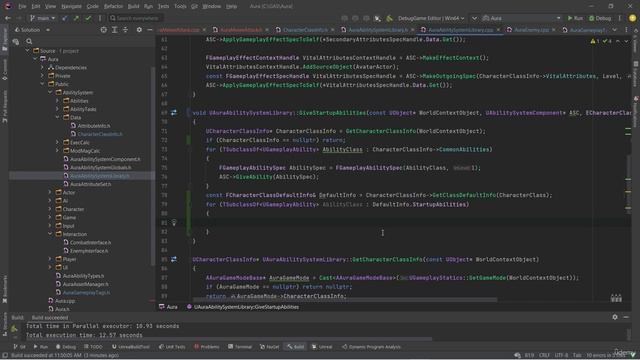Image resolution: width=640 pixels, height=360 pixels.
Task: Open Dynamic Program Analysis tool window
Action: pyautogui.click(x=371, y=347)
